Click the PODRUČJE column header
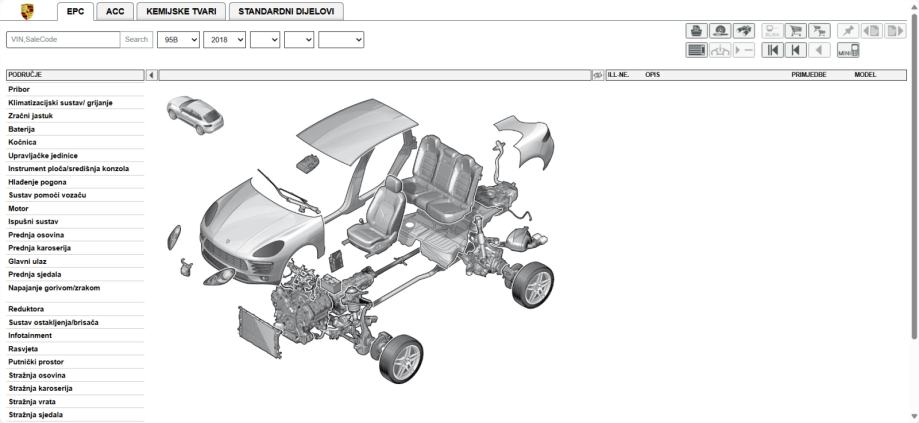919x423 pixels. point(74,75)
